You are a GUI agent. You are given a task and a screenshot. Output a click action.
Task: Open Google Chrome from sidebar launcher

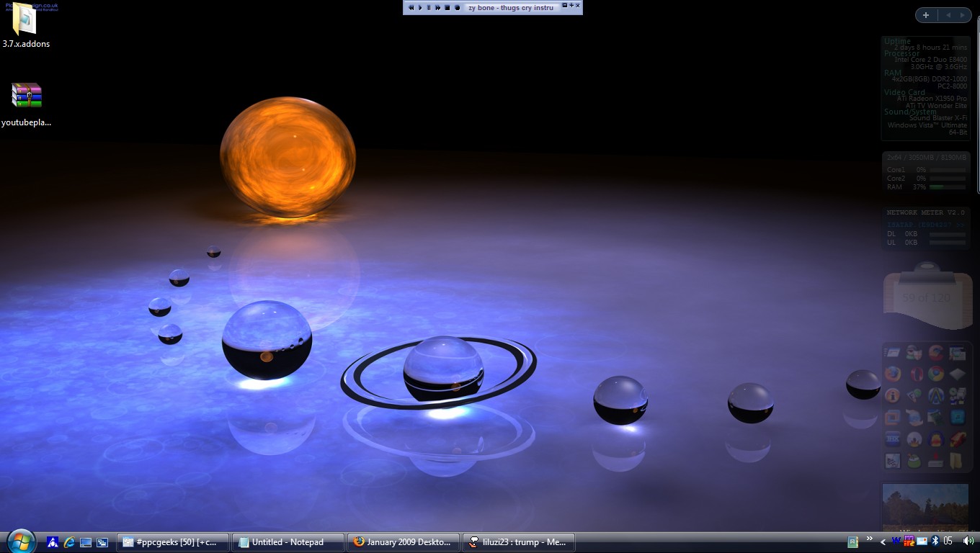(936, 374)
